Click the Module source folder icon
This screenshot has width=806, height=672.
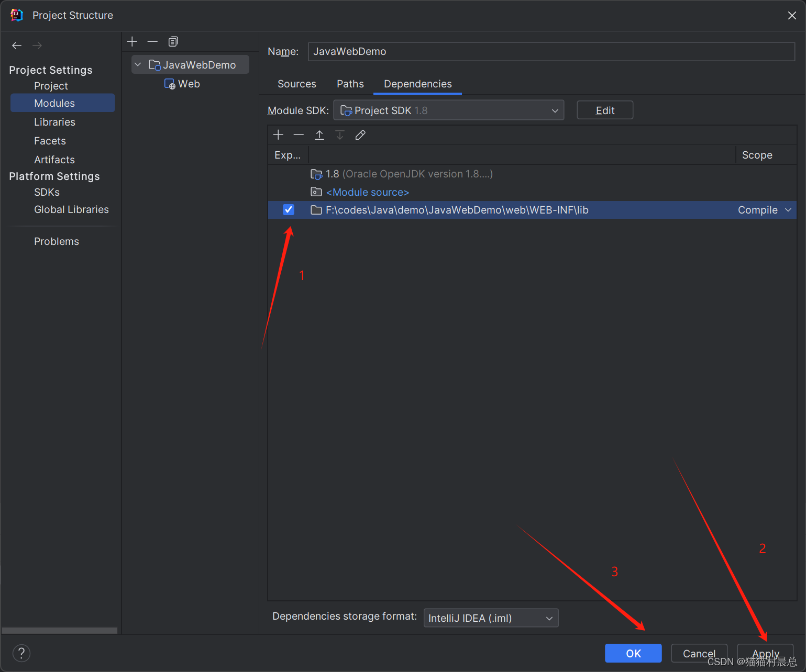click(x=316, y=192)
